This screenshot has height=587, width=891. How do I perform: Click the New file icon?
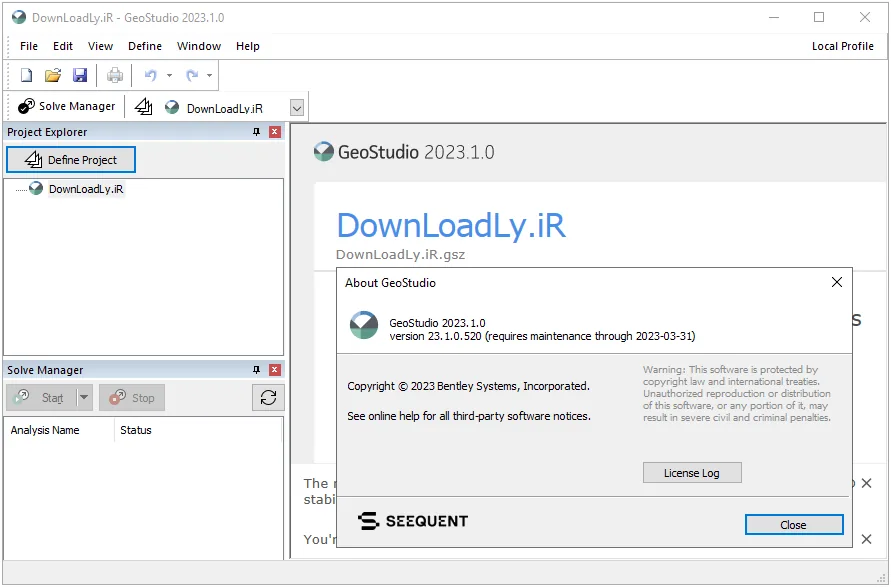click(x=26, y=75)
